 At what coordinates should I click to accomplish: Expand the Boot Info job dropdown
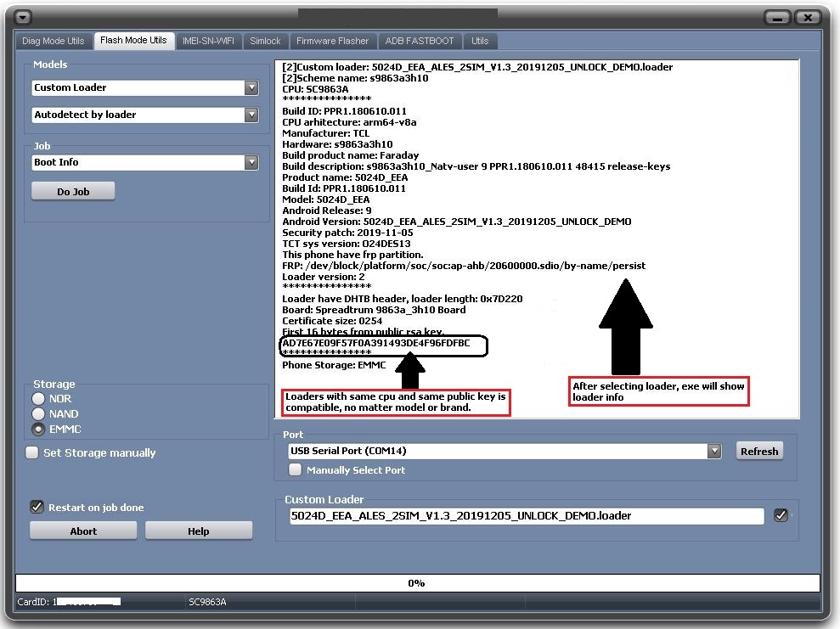point(251,162)
